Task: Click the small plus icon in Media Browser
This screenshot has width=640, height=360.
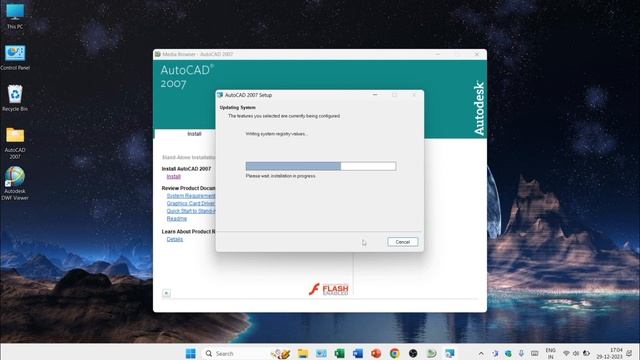Action: pyautogui.click(x=166, y=293)
